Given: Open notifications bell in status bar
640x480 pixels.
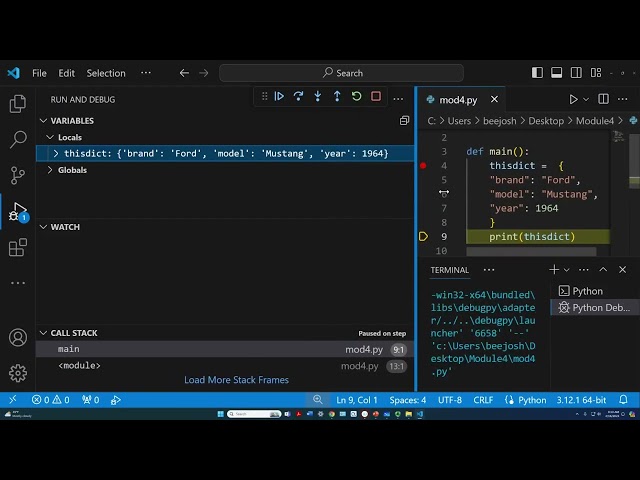Looking at the screenshot, I should [x=623, y=400].
